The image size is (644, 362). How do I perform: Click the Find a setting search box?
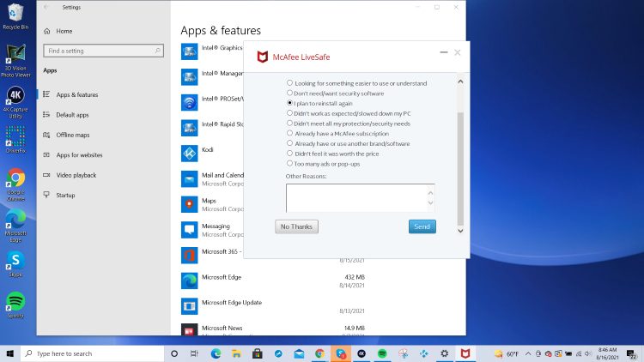tap(104, 51)
